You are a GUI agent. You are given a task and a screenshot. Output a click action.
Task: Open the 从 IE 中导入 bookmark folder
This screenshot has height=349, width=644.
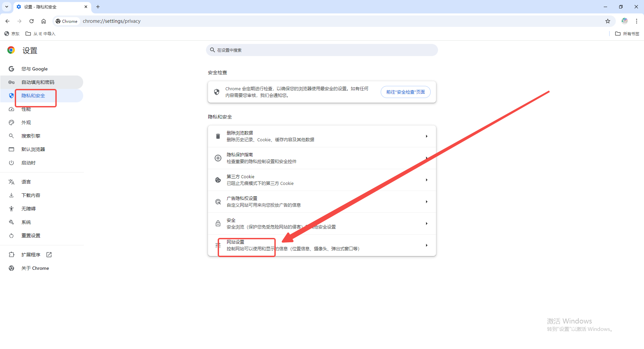pyautogui.click(x=41, y=34)
